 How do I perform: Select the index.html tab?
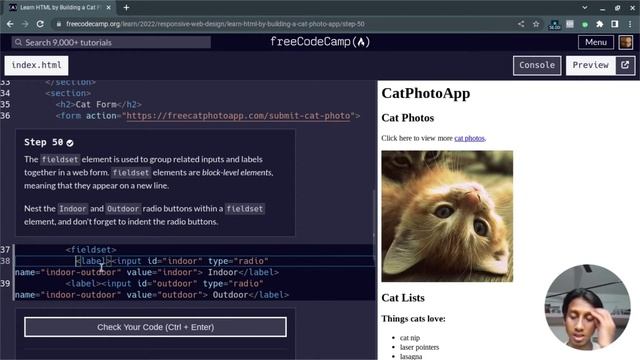pos(36,65)
